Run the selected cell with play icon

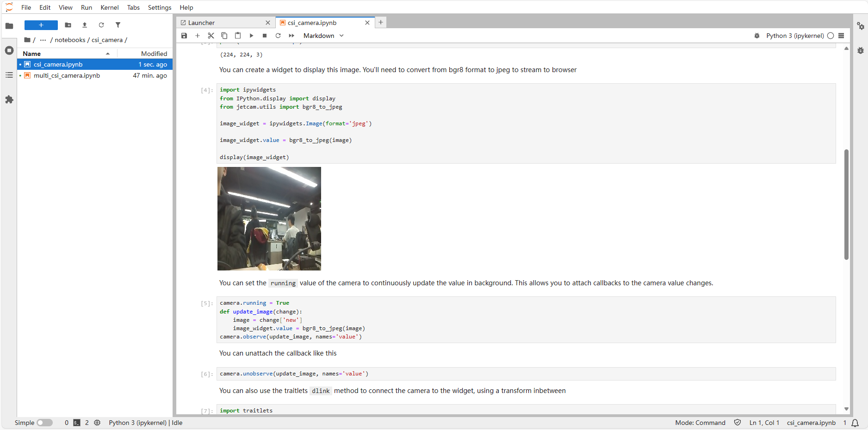pyautogui.click(x=251, y=36)
